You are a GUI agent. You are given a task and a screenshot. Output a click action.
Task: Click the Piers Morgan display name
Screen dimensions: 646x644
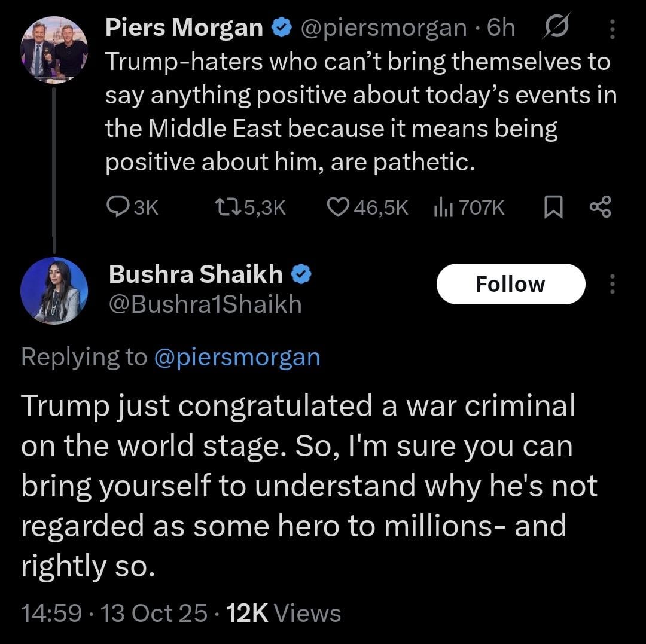(184, 28)
